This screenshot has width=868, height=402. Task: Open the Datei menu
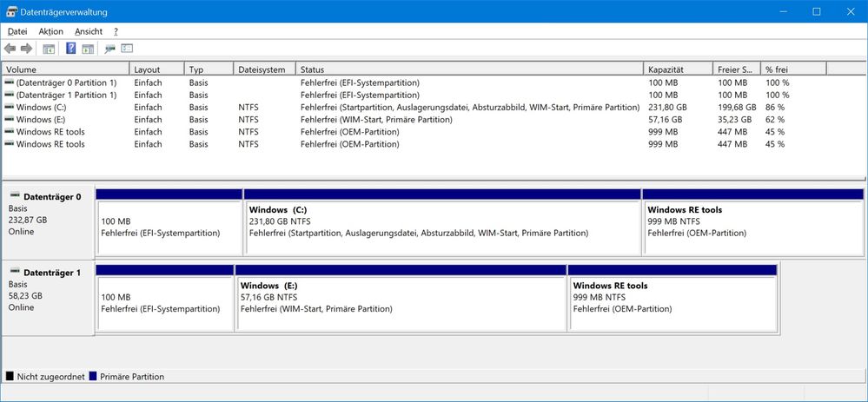point(17,31)
